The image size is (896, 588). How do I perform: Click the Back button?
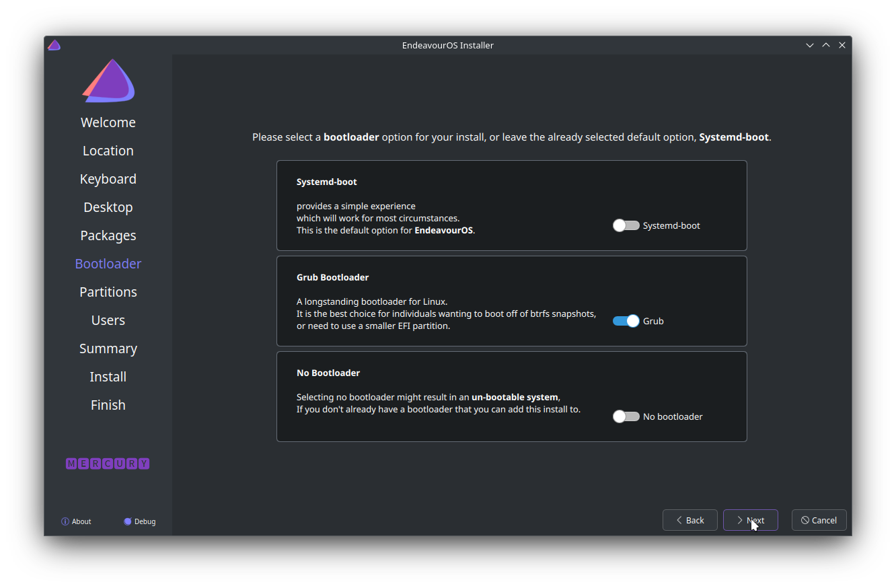[x=690, y=520]
